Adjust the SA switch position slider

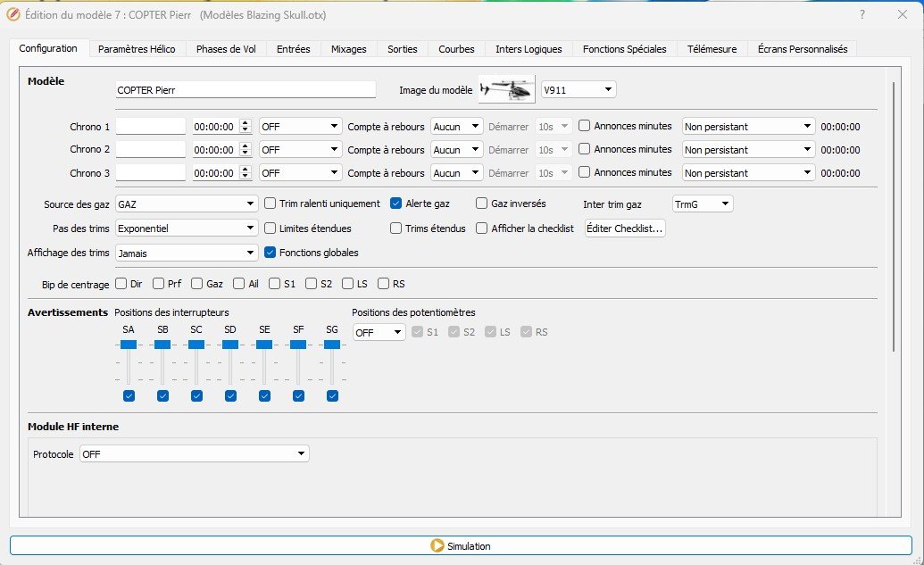[x=129, y=345]
